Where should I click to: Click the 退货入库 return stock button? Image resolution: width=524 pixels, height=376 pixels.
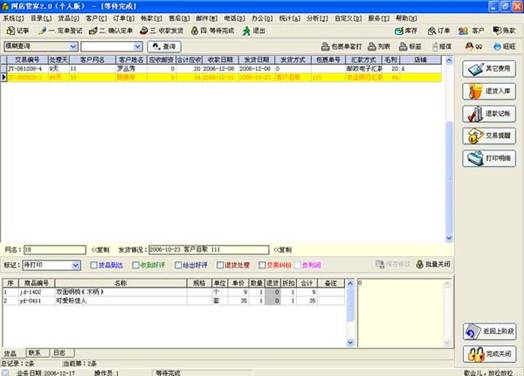click(489, 91)
